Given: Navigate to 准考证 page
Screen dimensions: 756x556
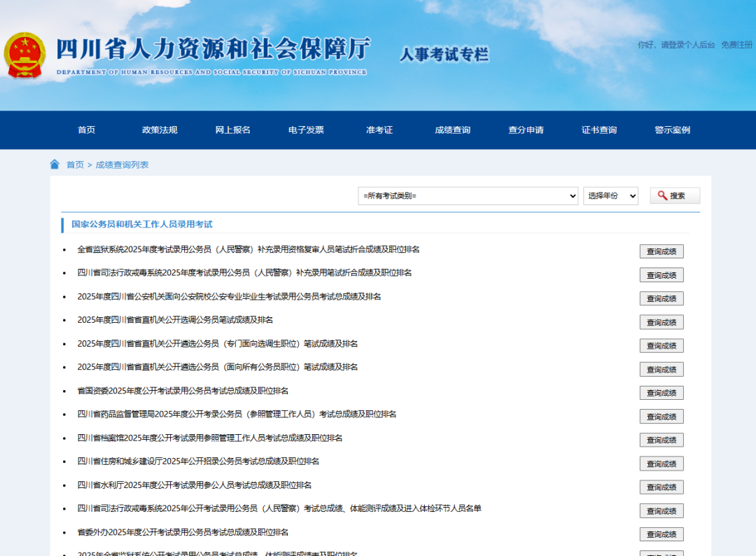Looking at the screenshot, I should 379,130.
